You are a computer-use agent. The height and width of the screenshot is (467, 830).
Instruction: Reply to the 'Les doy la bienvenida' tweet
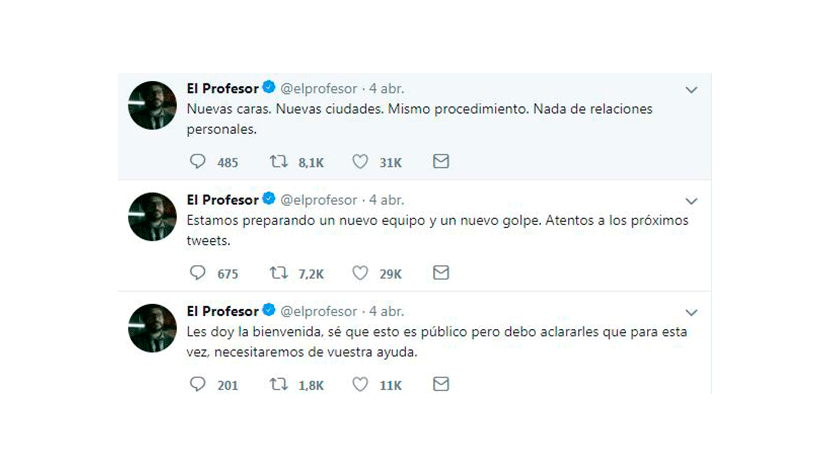click(x=197, y=384)
